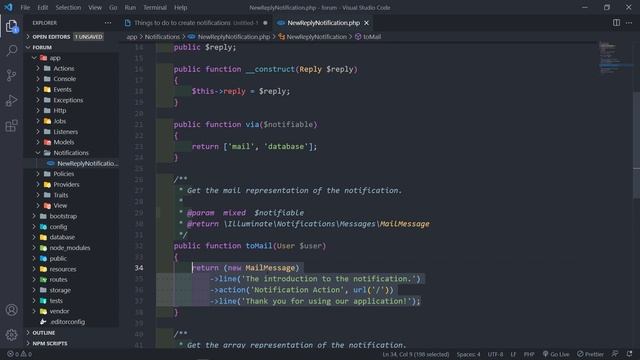This screenshot has height=360, width=640.
Task: Open the Go menu
Action: coord(113,7)
